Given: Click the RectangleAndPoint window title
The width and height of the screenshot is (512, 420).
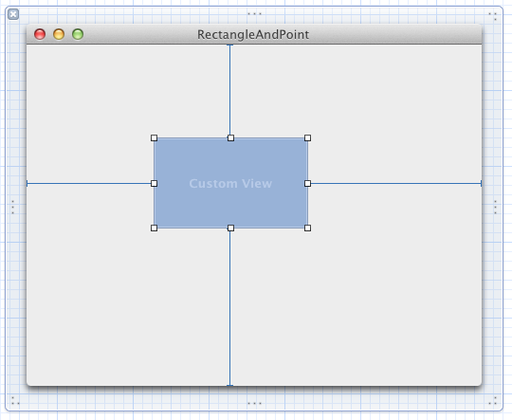Looking at the screenshot, I should click(x=253, y=35).
